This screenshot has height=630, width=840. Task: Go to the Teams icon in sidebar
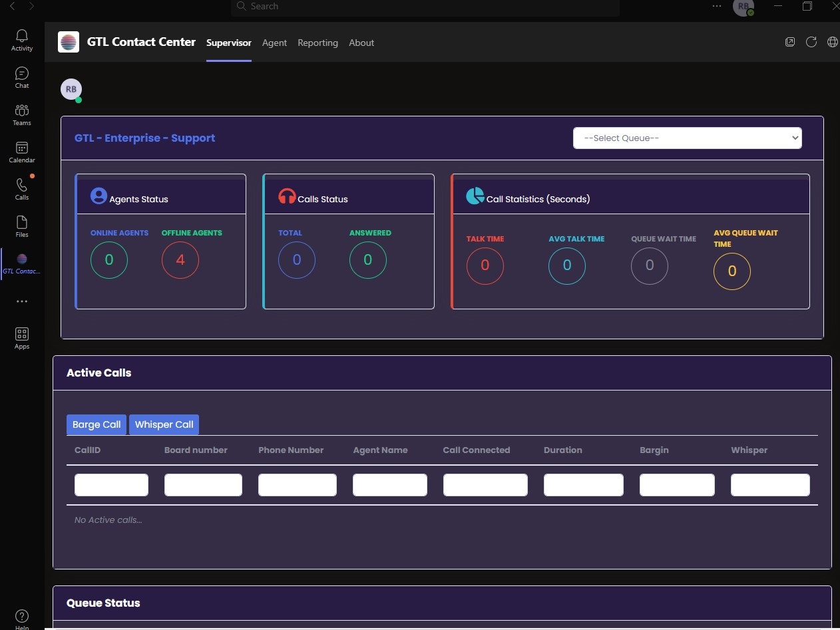(x=22, y=114)
